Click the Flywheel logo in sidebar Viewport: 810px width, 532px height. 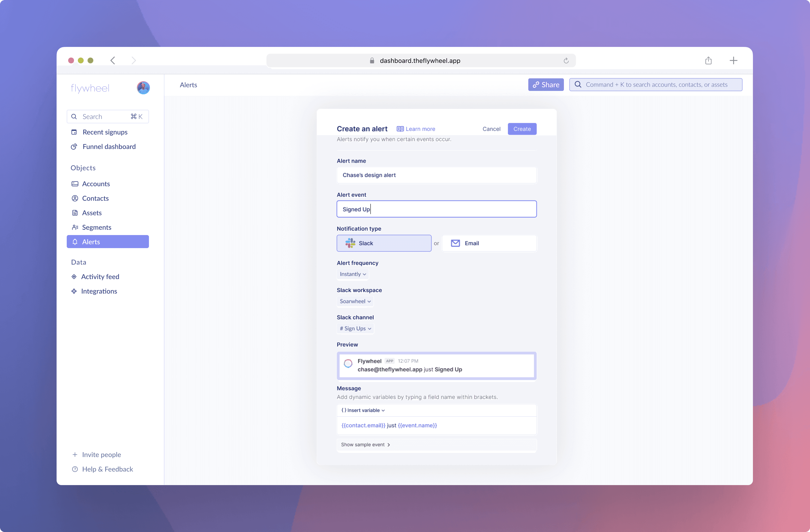90,88
